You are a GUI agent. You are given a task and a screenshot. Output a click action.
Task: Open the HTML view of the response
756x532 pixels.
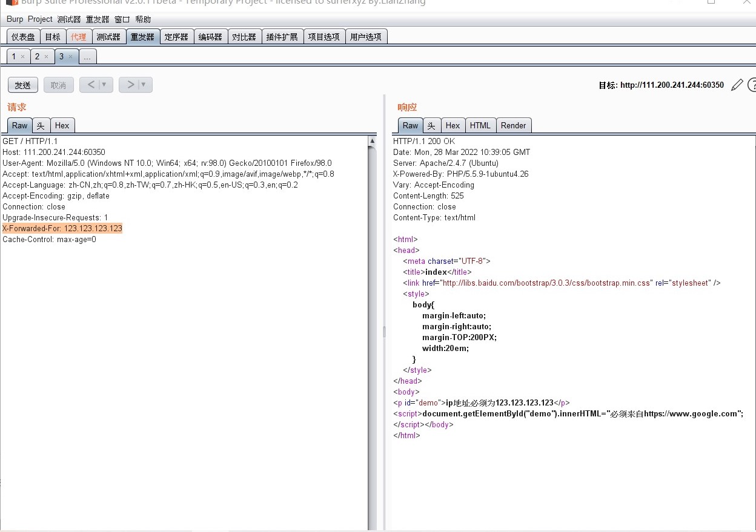click(480, 125)
